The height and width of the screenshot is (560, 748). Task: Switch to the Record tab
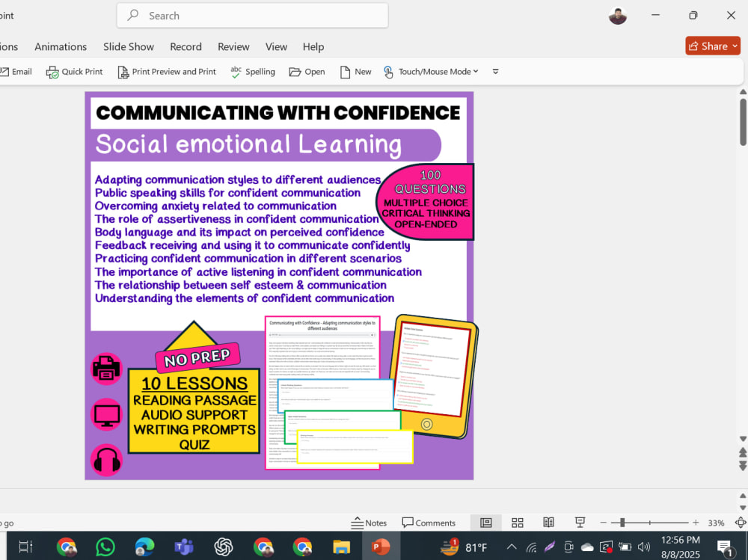(186, 47)
